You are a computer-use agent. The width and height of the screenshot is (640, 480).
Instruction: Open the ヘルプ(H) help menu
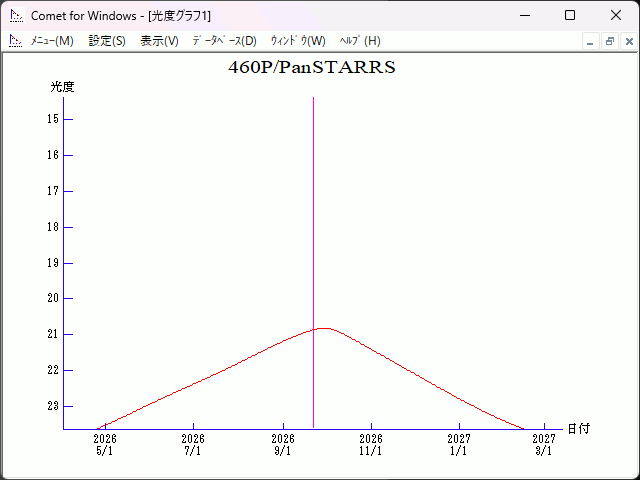(360, 41)
